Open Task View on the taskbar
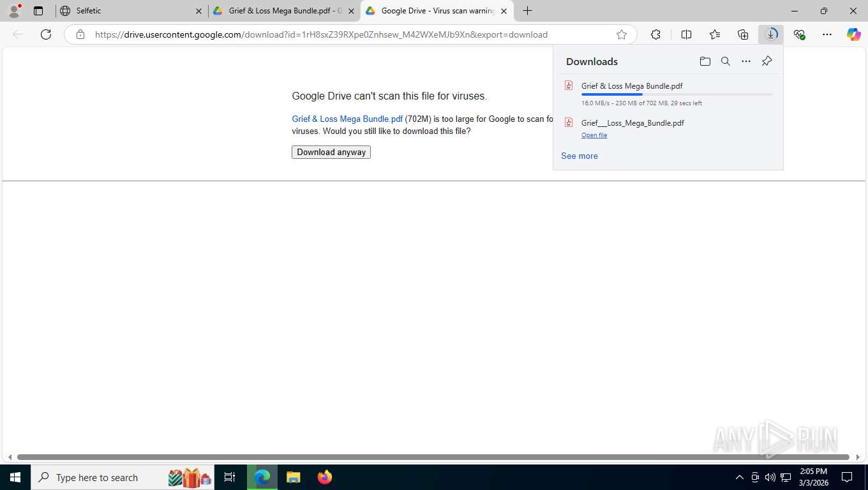 pyautogui.click(x=230, y=477)
